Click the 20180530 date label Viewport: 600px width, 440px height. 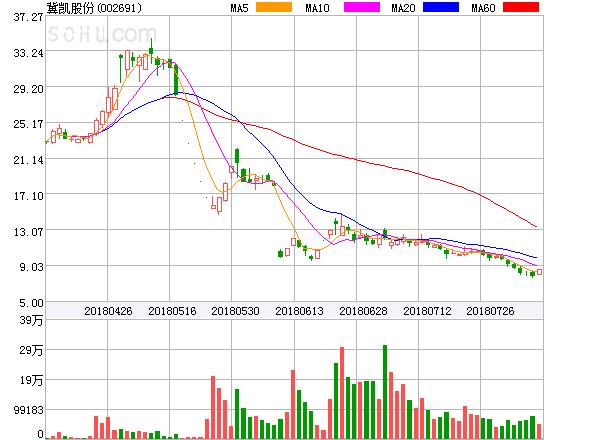235,311
